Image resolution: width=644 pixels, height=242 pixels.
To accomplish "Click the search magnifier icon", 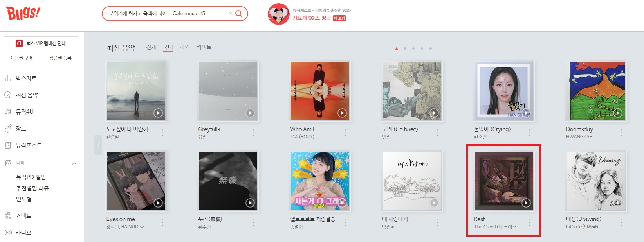I will (238, 14).
